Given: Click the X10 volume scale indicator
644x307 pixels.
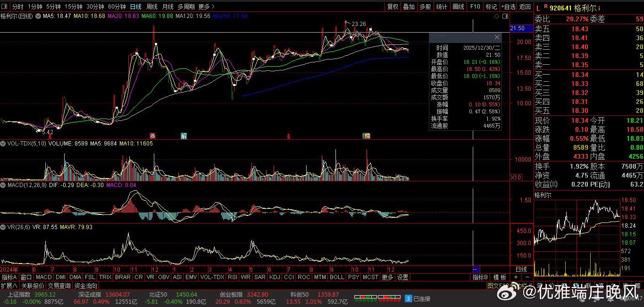Looking at the screenshot, I should pyautogui.click(x=516, y=177).
